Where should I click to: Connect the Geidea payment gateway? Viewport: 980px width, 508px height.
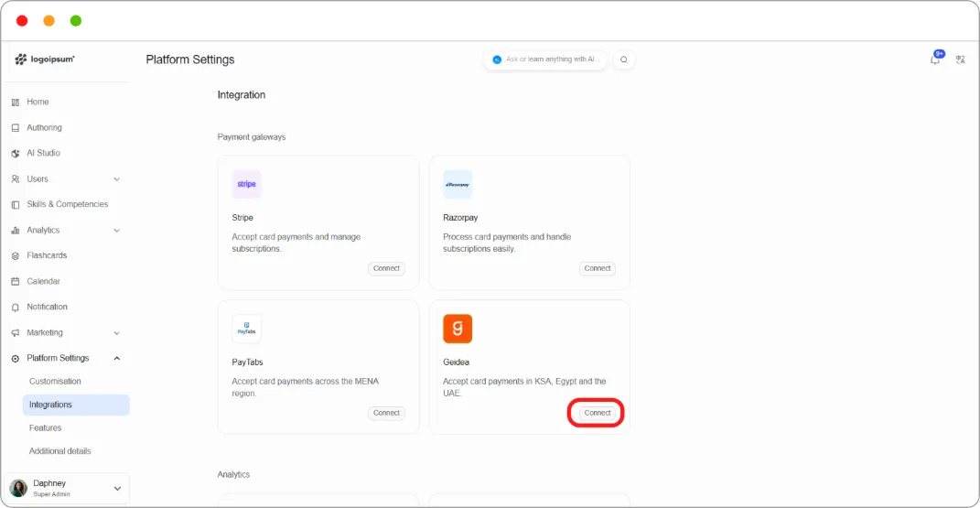[x=598, y=413]
